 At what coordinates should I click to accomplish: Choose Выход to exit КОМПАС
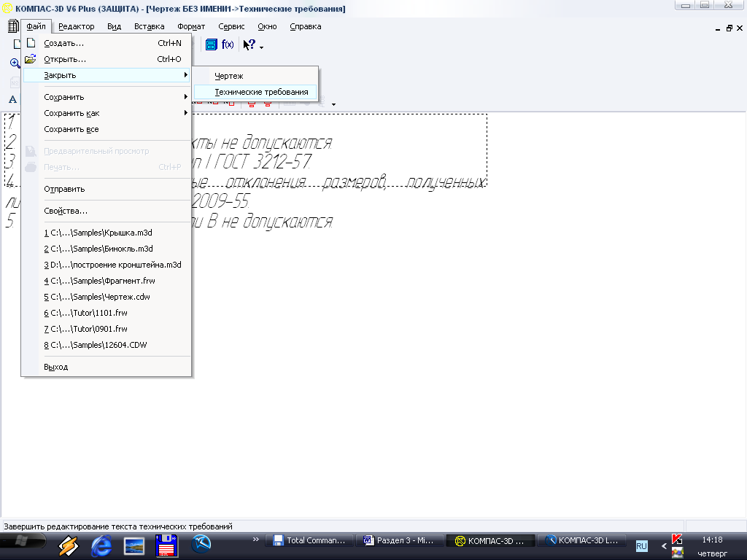coord(107,367)
